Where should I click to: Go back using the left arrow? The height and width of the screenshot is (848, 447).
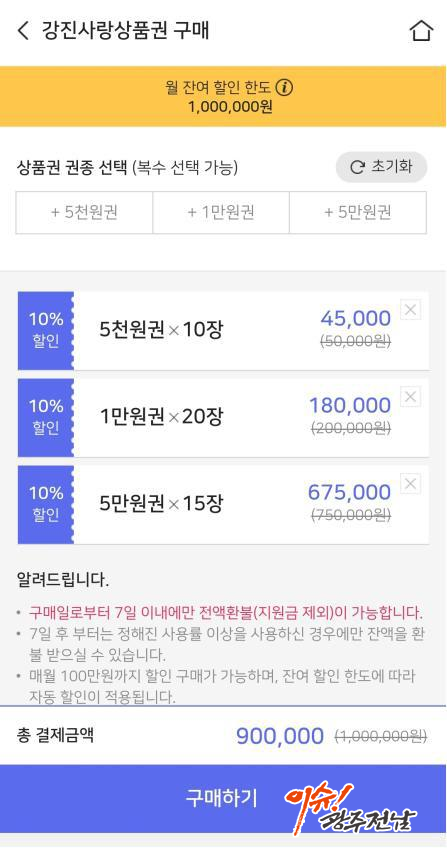pos(23,31)
